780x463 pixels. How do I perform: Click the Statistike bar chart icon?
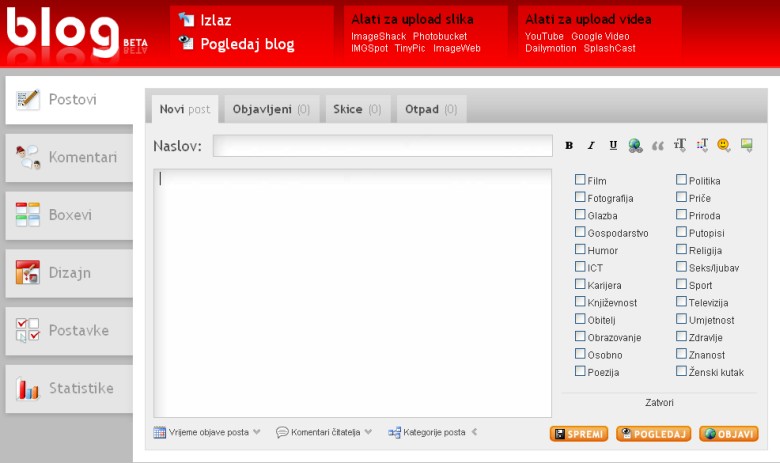click(27, 388)
